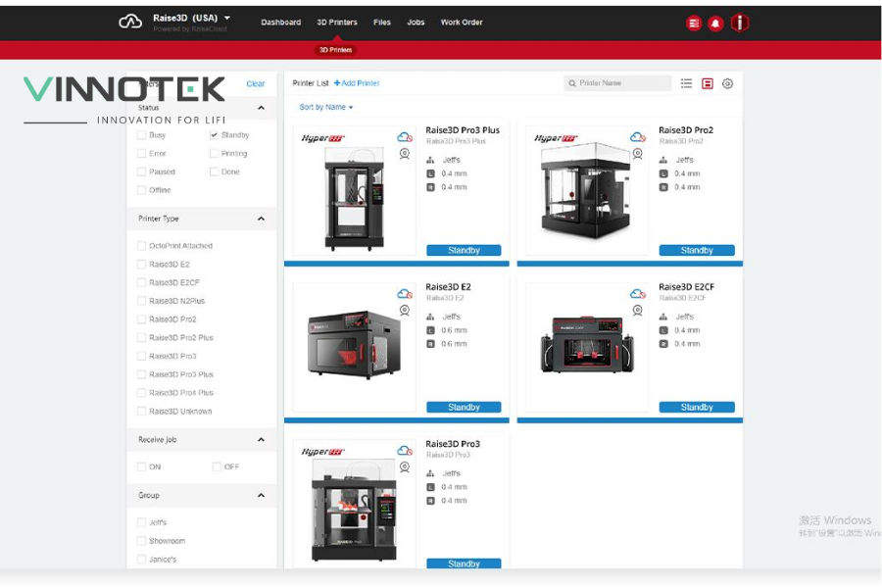Viewport: 882px width, 588px height.
Task: Open camera icon on Raise3D E2 card
Action: point(405,310)
